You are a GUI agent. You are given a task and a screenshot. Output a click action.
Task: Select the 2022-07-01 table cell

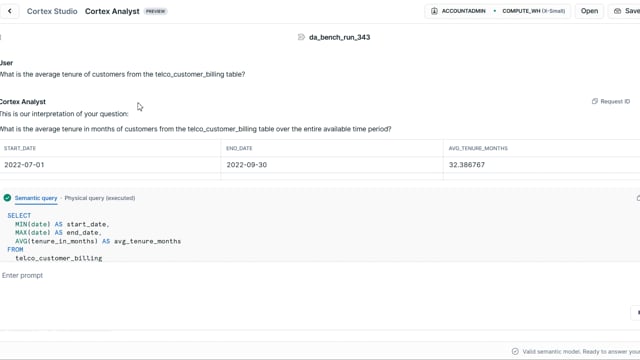[110, 165]
